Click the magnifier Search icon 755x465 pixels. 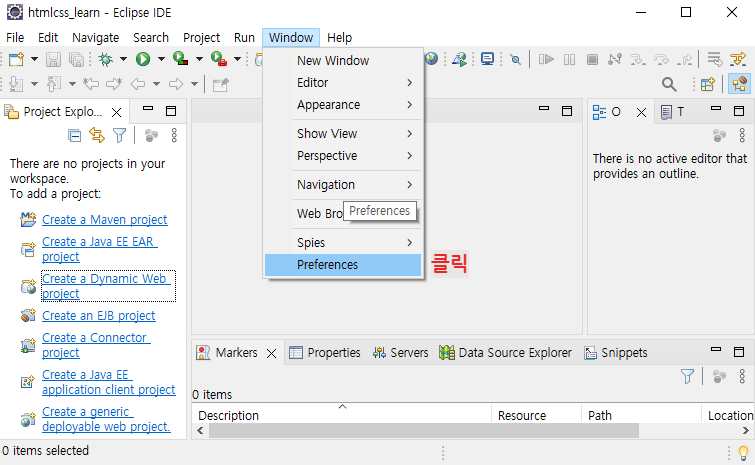tap(669, 84)
